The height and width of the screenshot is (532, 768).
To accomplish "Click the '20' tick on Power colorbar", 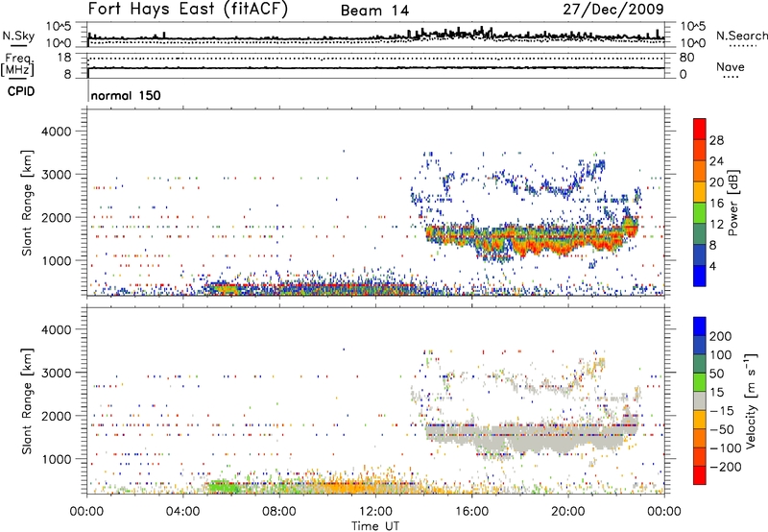I will pos(716,182).
